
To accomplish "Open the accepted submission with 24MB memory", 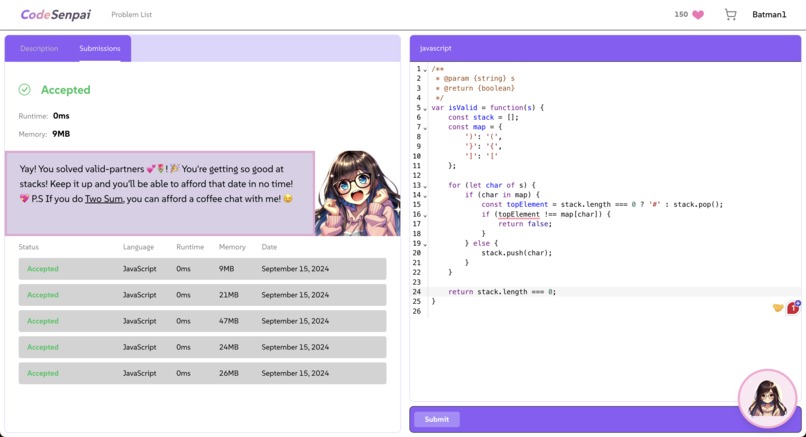I will (203, 347).
